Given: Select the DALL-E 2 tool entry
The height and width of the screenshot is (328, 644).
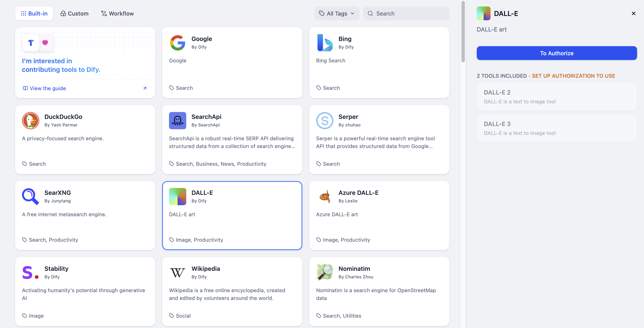Looking at the screenshot, I should coord(557,97).
